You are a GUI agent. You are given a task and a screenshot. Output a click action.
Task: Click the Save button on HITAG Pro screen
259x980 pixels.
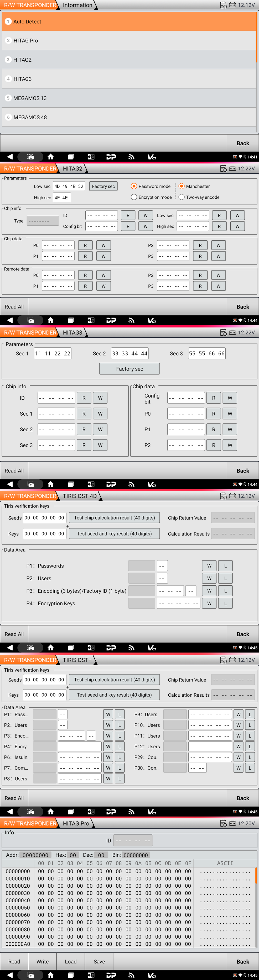coord(99,961)
